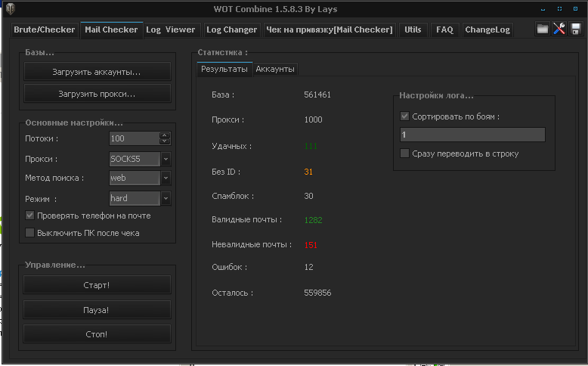Click the Старт! button
Screen dimensions: 588x366
tap(97, 285)
